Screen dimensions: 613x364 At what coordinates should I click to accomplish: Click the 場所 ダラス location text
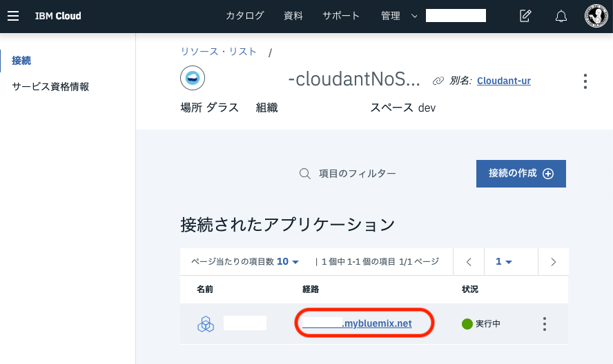210,108
